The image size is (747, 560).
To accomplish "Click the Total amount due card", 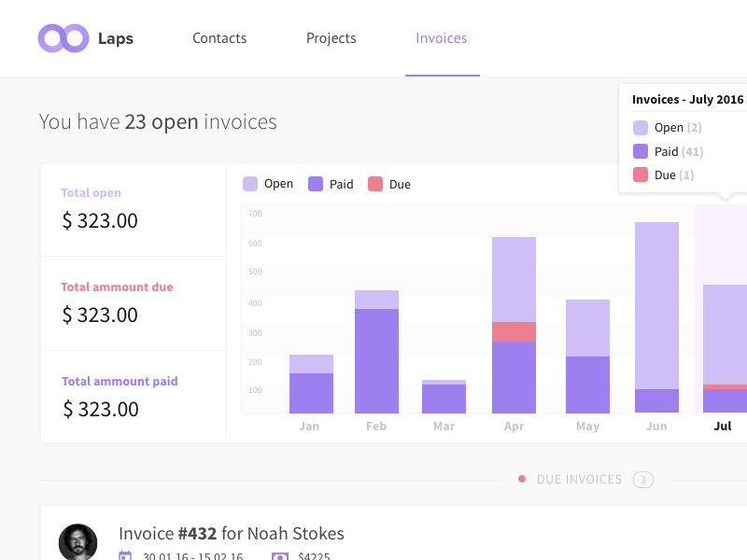I will [x=134, y=302].
